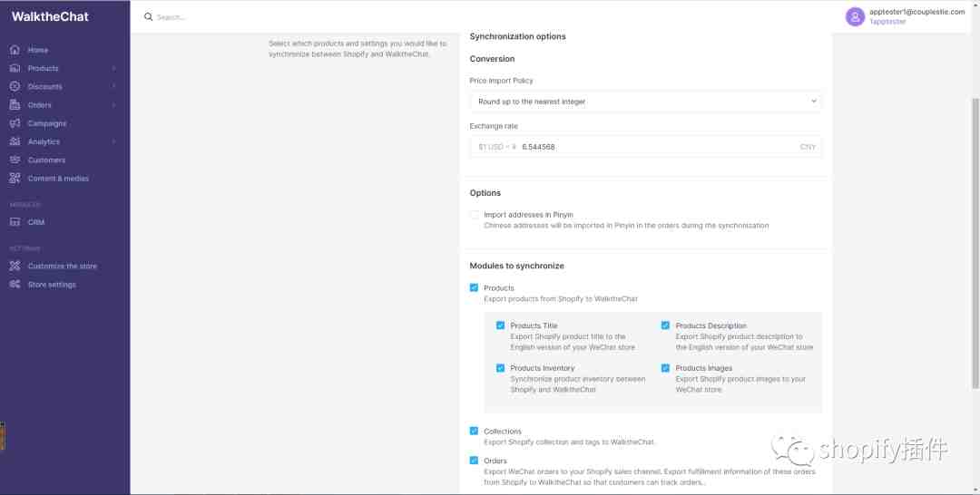This screenshot has height=495, width=980.
Task: Click the CRM icon in sidebar
Action: pos(15,222)
